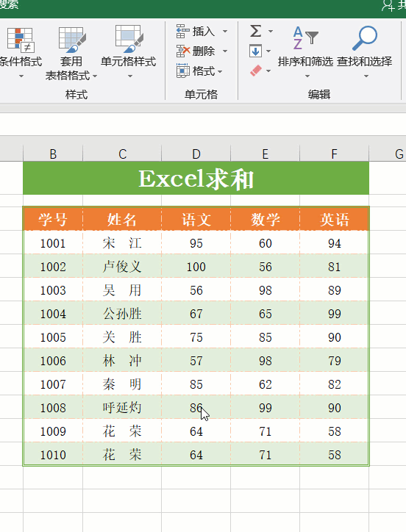
Task: Open the 单元格样式 dropdown arrow
Action: pyautogui.click(x=130, y=76)
